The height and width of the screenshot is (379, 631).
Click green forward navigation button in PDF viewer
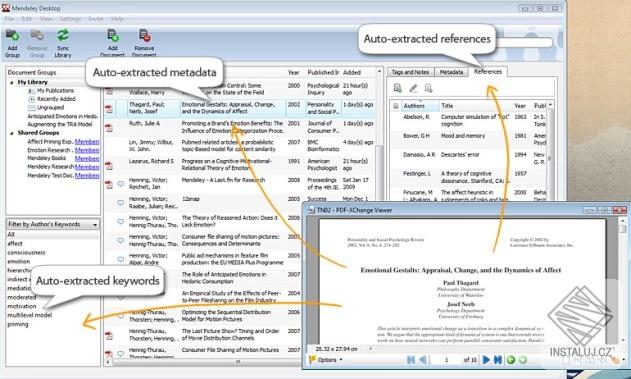[x=522, y=359]
